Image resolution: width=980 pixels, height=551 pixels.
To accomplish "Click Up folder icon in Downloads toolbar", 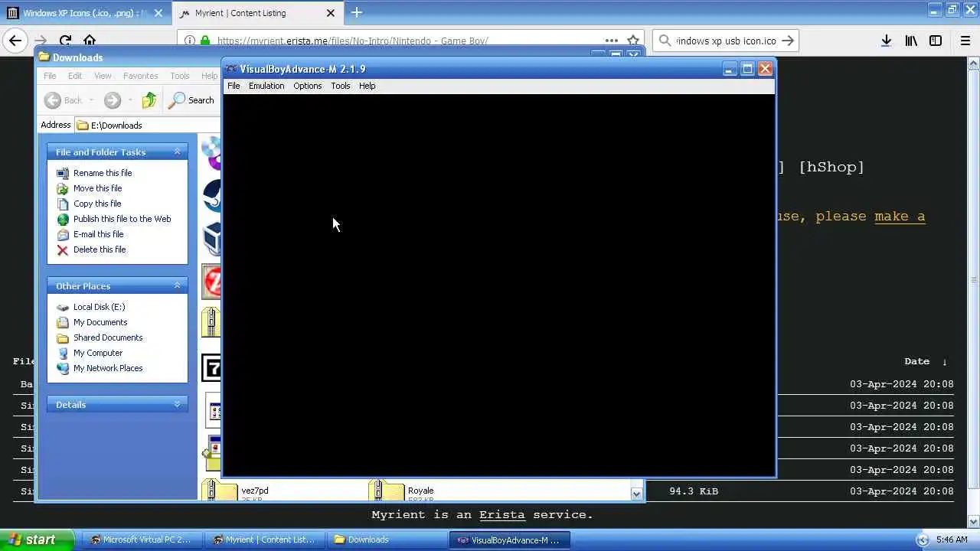I will [x=149, y=100].
